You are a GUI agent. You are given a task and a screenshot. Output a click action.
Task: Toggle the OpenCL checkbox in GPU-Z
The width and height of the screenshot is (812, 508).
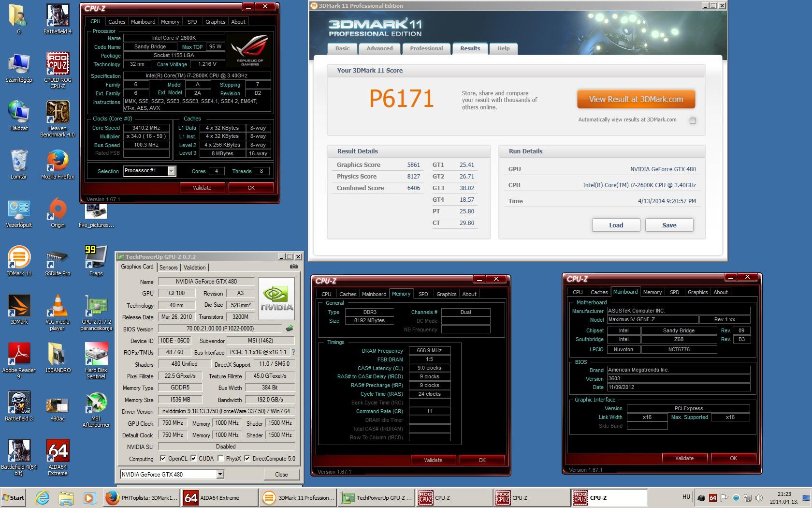pyautogui.click(x=163, y=459)
